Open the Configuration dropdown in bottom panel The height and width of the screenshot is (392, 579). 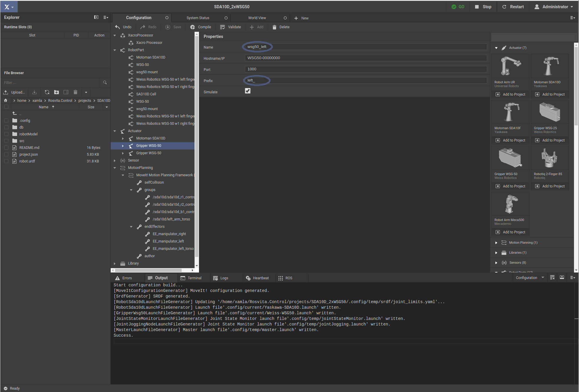530,278
